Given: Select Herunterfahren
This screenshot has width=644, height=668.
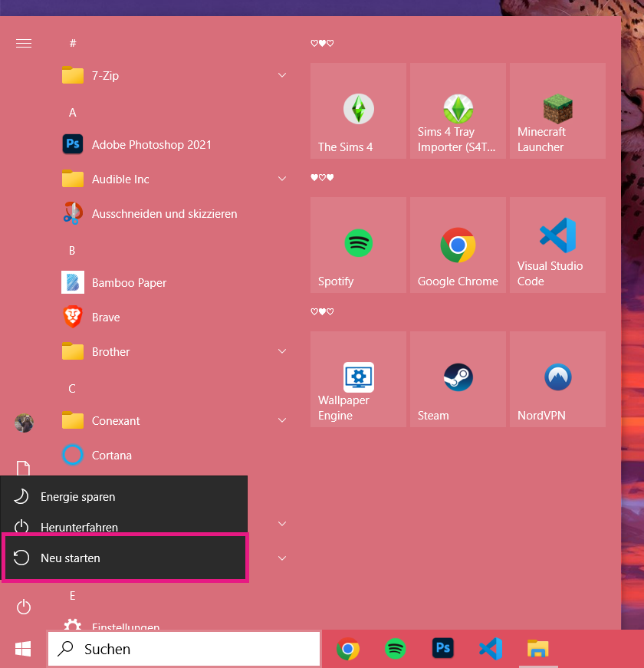Looking at the screenshot, I should 124,528.
